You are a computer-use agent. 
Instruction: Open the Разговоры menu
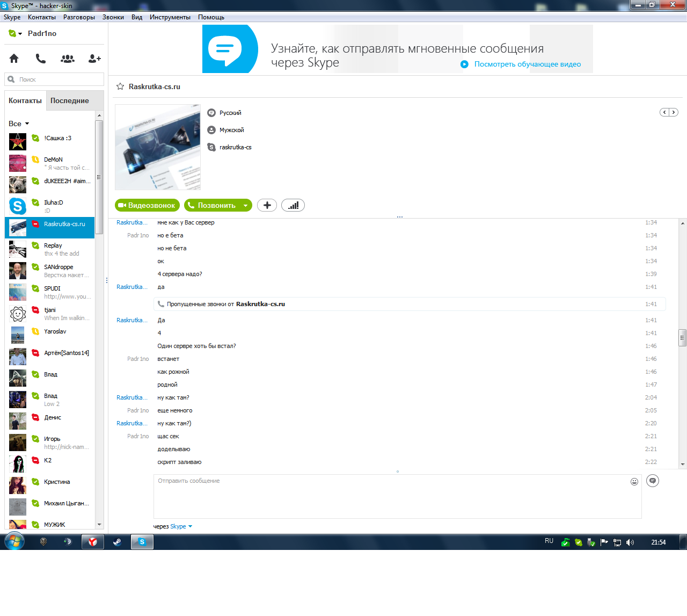[x=79, y=17]
